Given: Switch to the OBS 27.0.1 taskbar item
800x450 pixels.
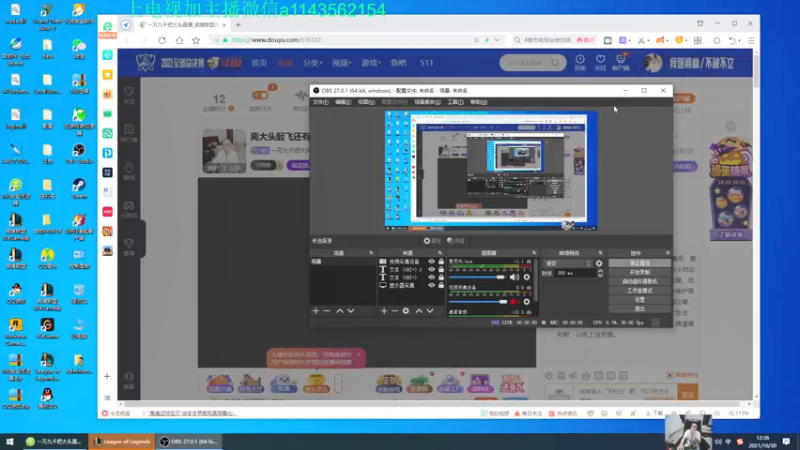Looking at the screenshot, I should (189, 441).
